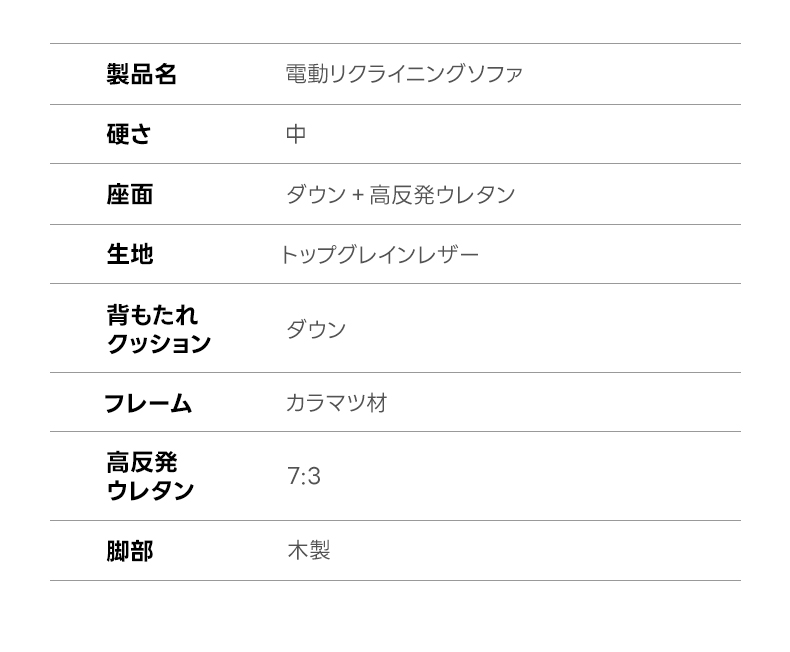This screenshot has height=652, width=790.
Task: Click the 木製 leg material value
Action: click(x=309, y=551)
